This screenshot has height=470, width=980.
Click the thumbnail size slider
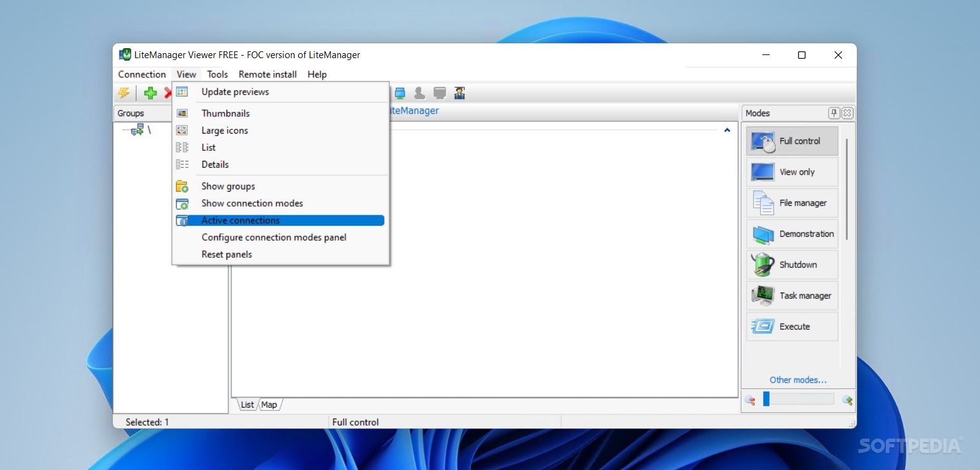pos(799,399)
